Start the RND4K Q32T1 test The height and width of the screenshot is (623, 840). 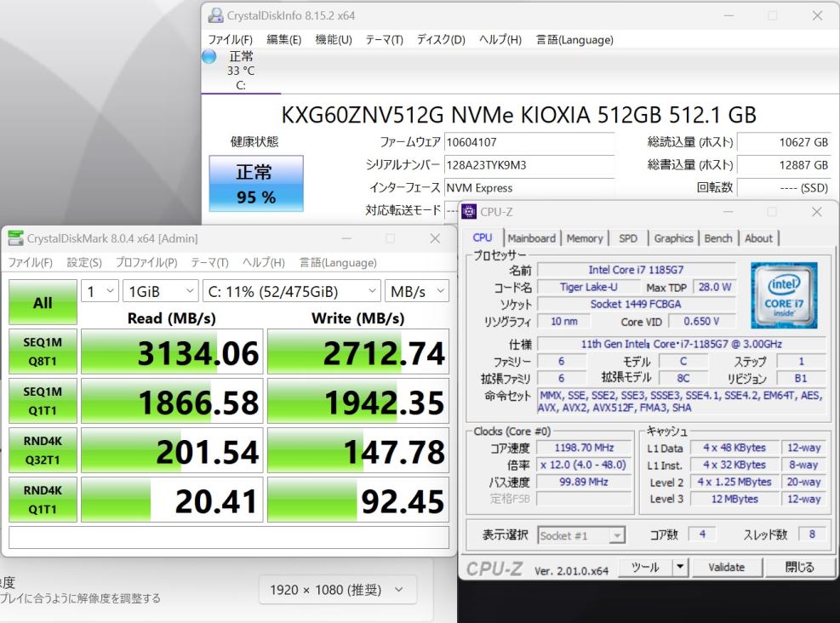[x=43, y=451]
